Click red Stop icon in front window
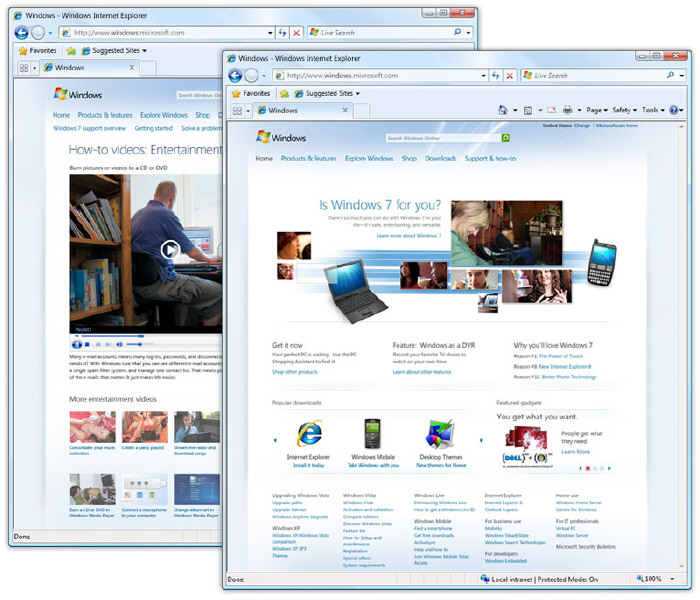700x600 pixels. 509,76
